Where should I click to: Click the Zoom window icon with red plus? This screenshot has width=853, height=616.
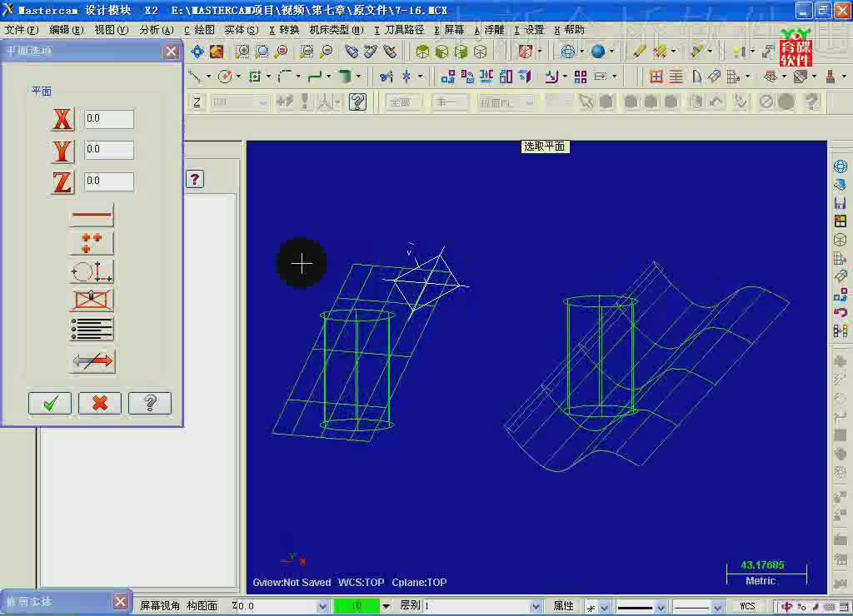click(x=242, y=52)
